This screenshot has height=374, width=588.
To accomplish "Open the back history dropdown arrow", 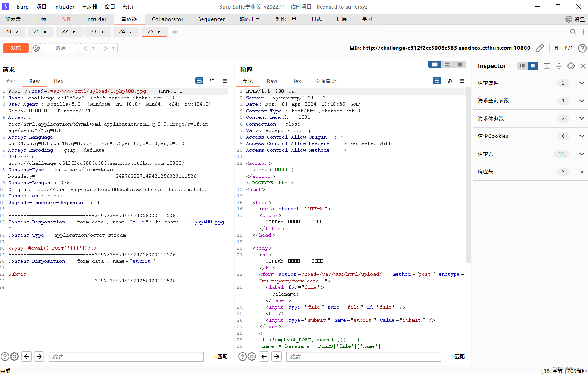I will tap(93, 48).
